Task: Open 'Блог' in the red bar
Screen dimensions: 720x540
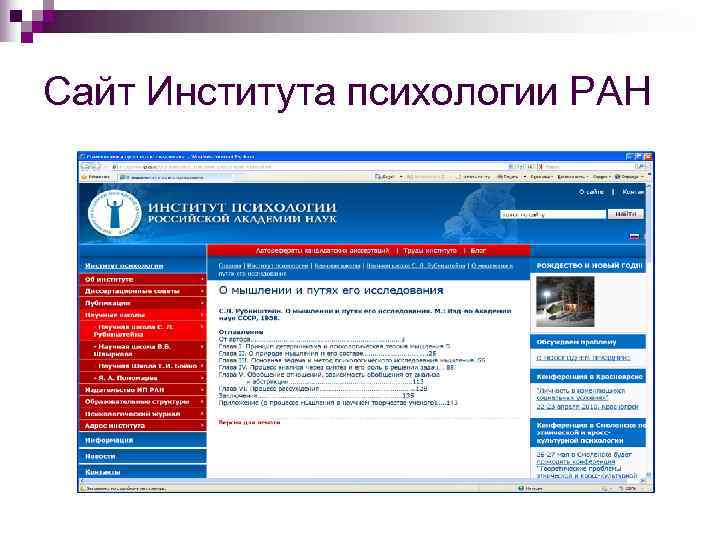Action: [x=478, y=251]
